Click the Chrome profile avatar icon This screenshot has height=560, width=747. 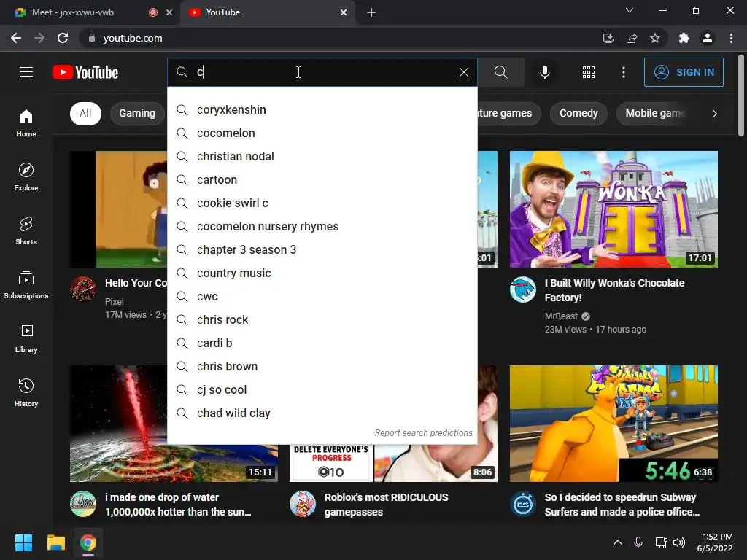[x=708, y=38]
